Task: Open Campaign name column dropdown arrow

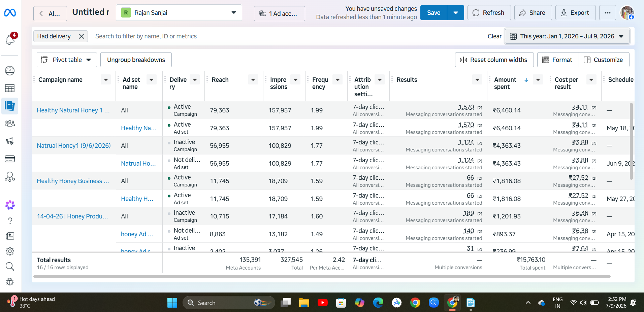Action: [x=106, y=80]
